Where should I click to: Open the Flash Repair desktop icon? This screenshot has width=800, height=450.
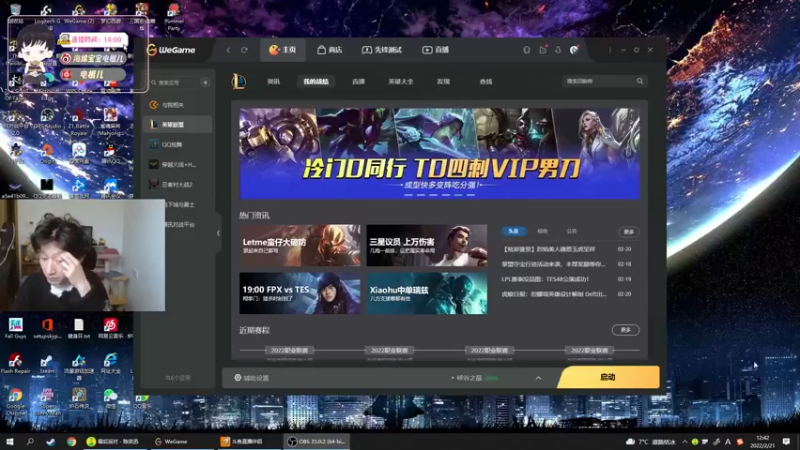[15, 363]
